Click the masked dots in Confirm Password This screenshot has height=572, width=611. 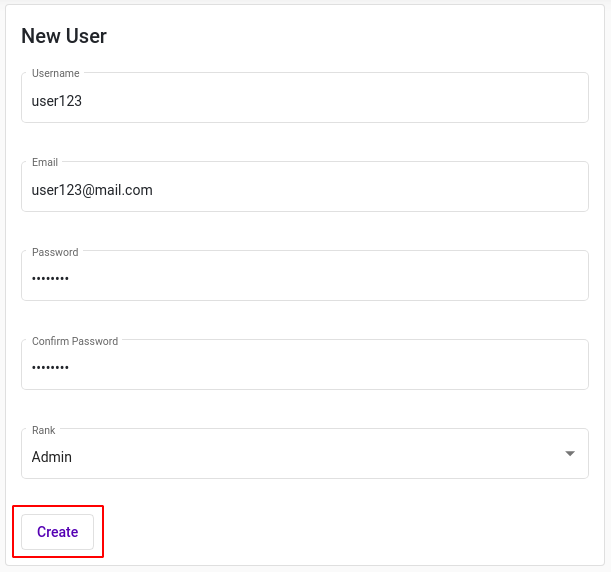tap(50, 367)
